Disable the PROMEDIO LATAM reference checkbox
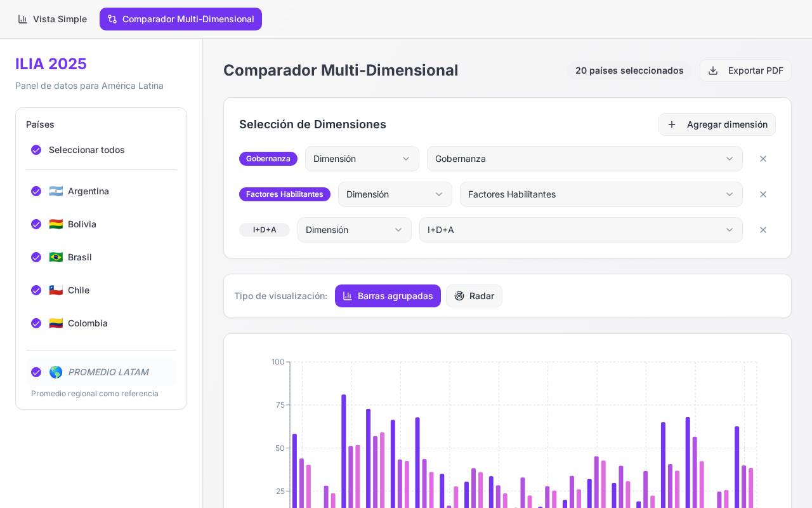This screenshot has height=508, width=812. 36,372
